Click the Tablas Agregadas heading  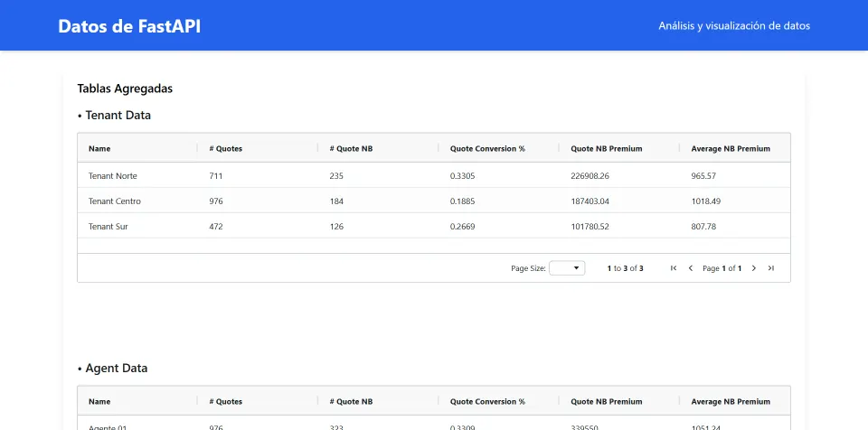pos(125,89)
